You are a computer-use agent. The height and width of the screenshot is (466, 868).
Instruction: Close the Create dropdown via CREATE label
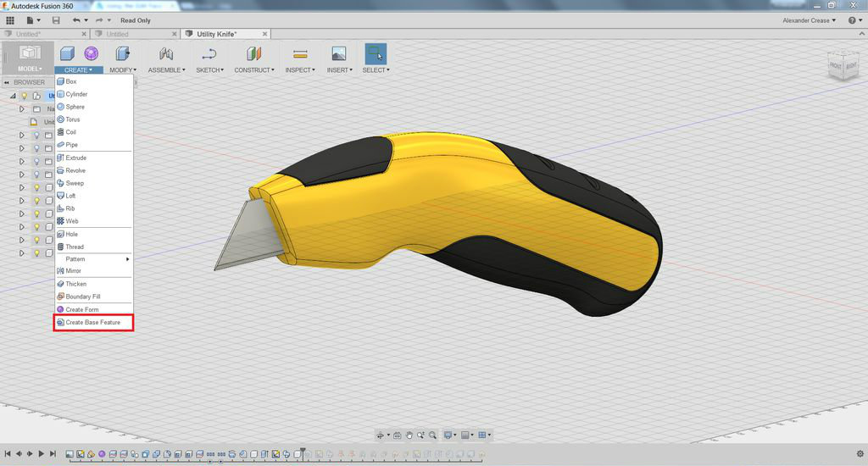pyautogui.click(x=78, y=70)
